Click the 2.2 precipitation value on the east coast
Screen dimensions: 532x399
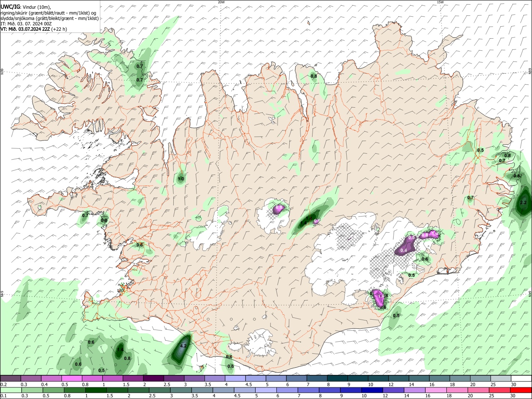click(x=523, y=203)
